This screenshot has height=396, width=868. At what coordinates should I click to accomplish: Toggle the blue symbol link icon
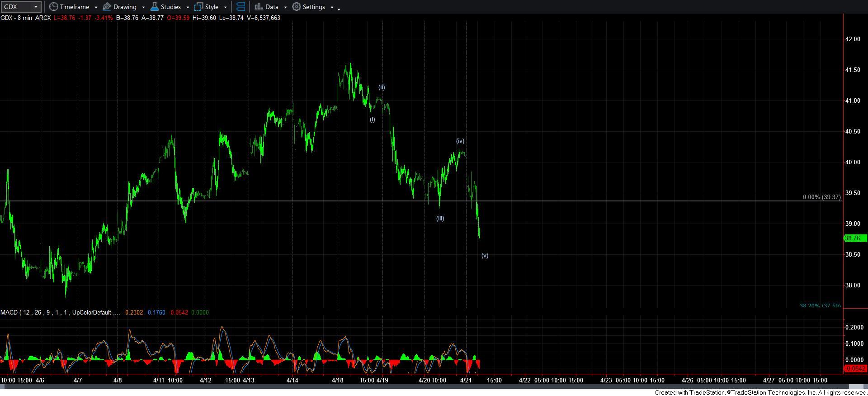click(241, 7)
